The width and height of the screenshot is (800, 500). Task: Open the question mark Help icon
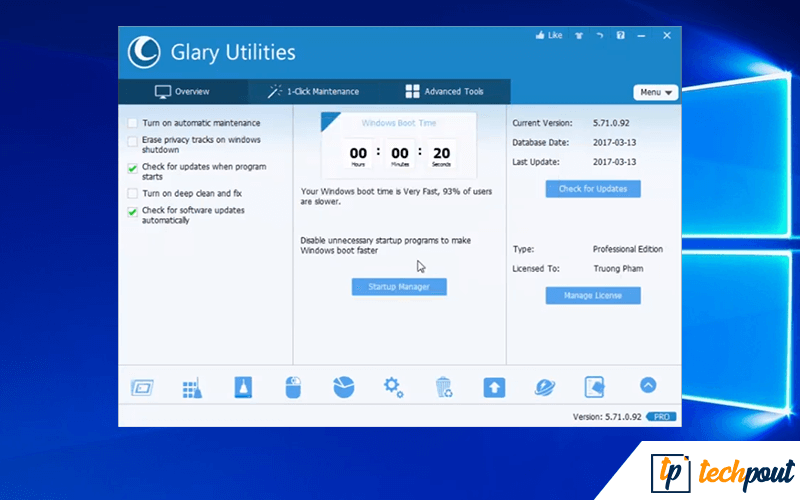point(620,36)
